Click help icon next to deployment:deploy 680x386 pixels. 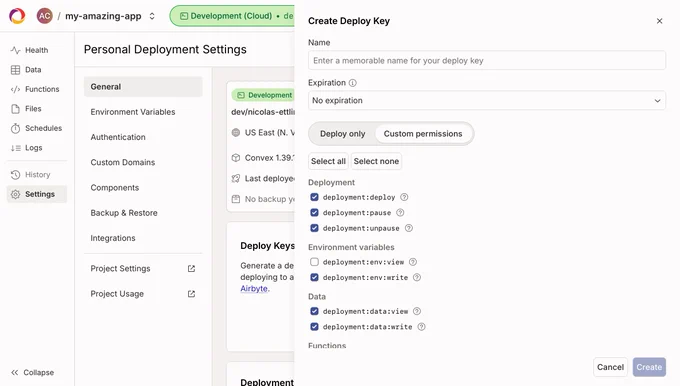tap(404, 197)
